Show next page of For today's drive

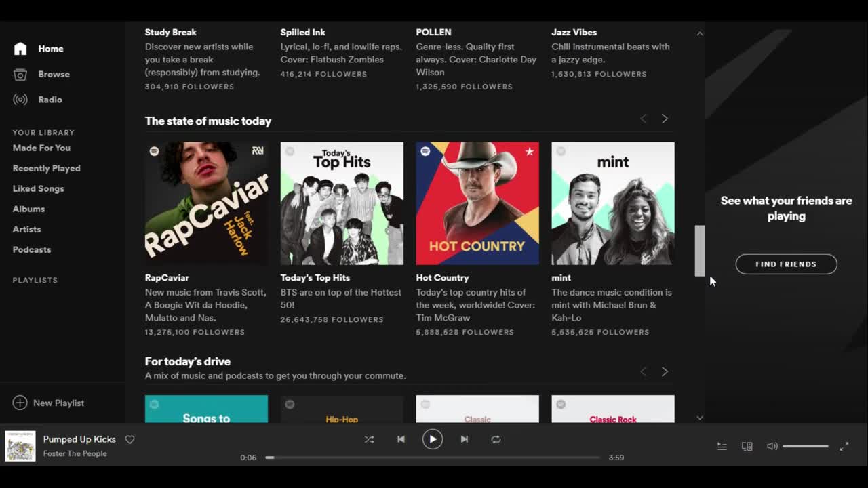point(665,371)
